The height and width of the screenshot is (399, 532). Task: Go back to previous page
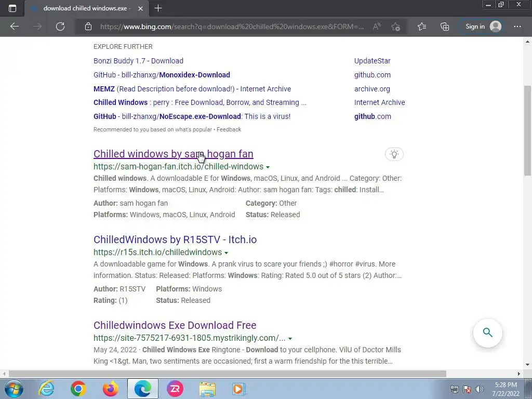coord(15,26)
